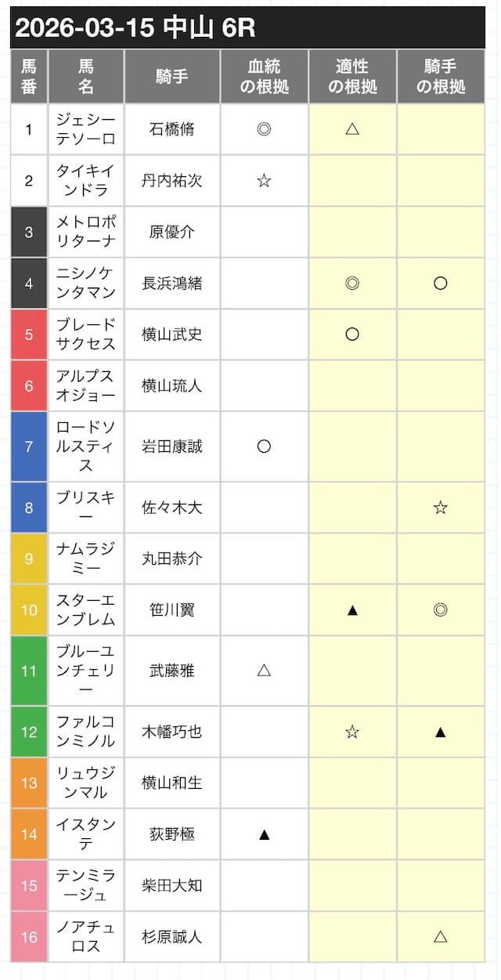Click スターエンブレム's ▲ under 適性の根拠
The width and height of the screenshot is (501, 980).
click(x=352, y=609)
